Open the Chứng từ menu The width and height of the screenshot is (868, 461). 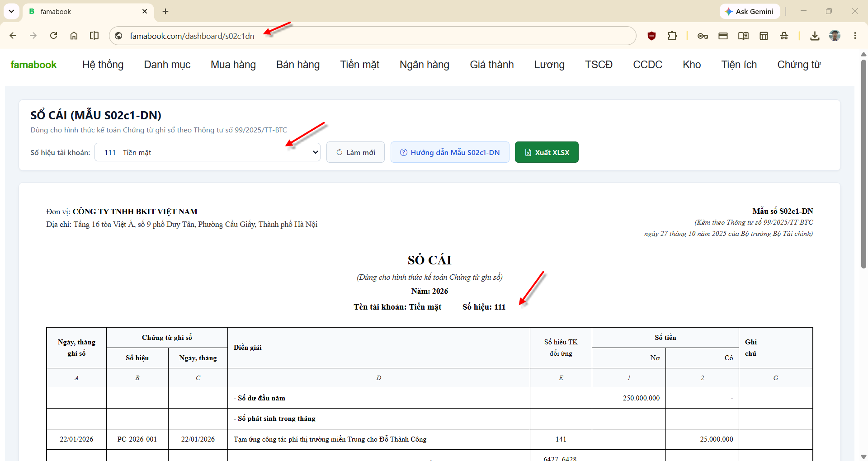(x=799, y=65)
